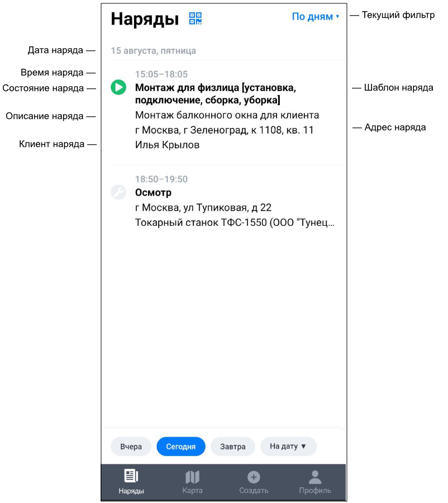The height and width of the screenshot is (503, 448).
Task: Click the Зеленоград address line
Action: tap(224, 130)
